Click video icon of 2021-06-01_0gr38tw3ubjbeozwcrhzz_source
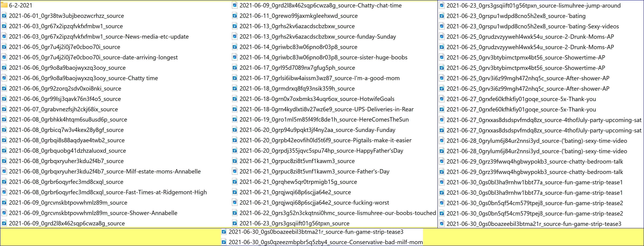 [4, 16]
